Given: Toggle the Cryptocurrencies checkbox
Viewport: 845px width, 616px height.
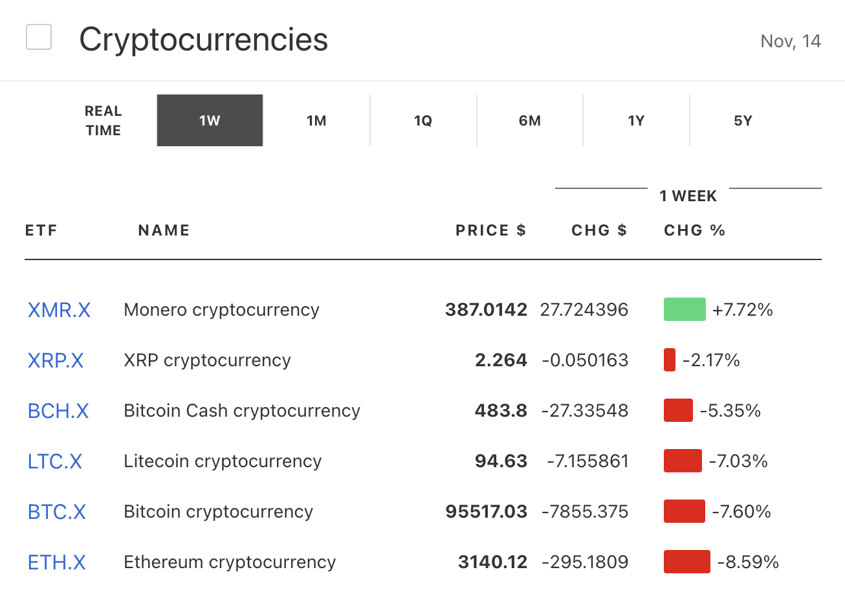Looking at the screenshot, I should pos(39,37).
